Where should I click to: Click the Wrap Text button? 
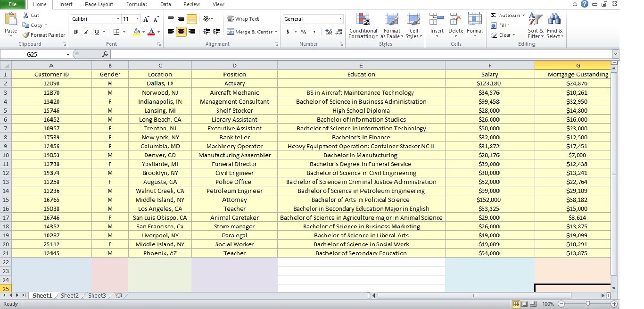point(243,19)
